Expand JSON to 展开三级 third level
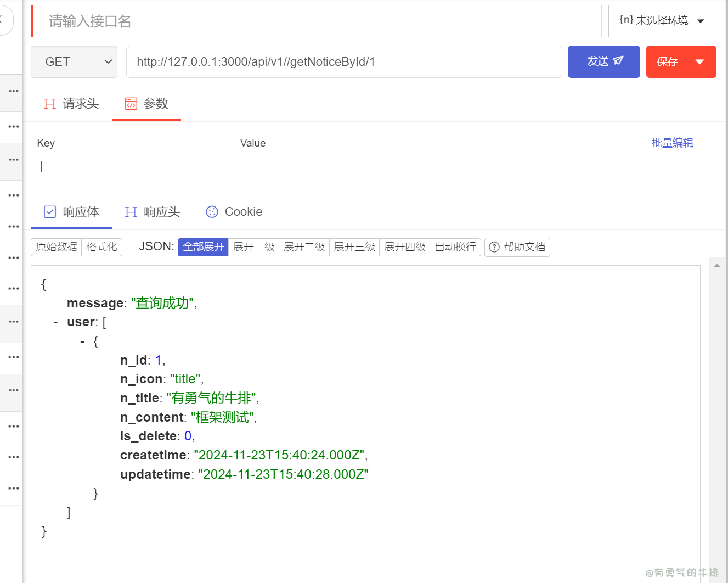Viewport: 728px width, 583px height. (x=354, y=247)
